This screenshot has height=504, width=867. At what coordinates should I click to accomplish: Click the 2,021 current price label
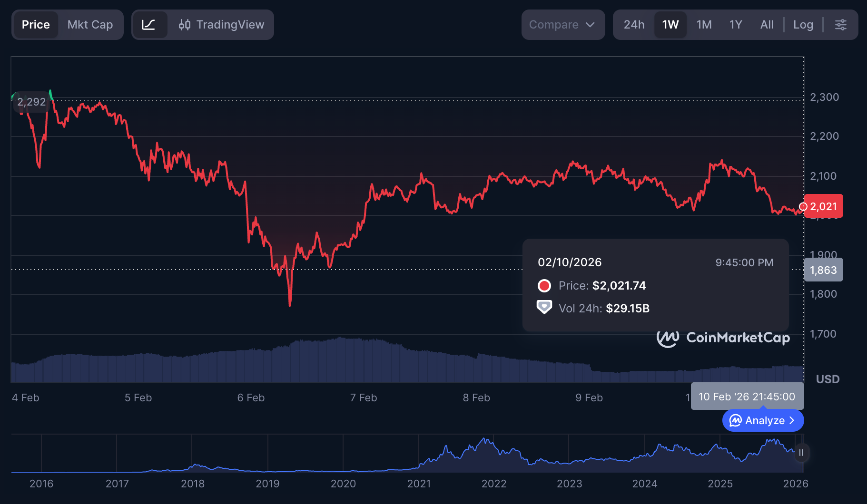tap(824, 206)
